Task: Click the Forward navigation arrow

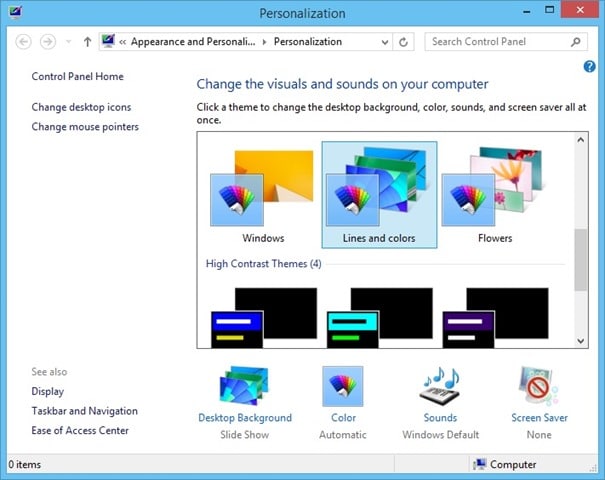Action: click(x=48, y=42)
